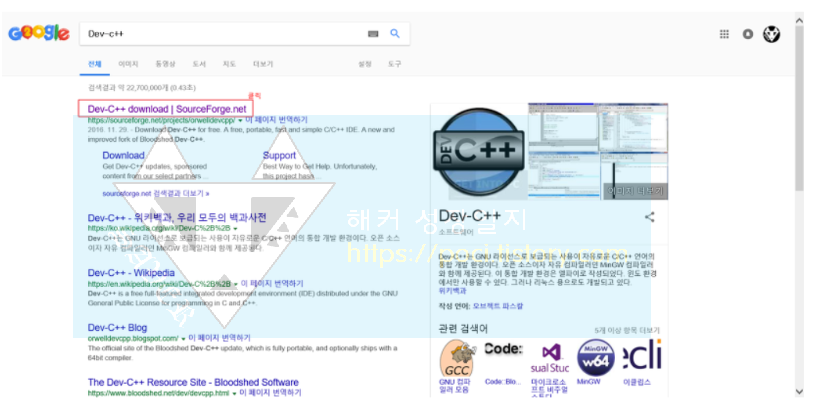Open the 도구 search tools
Viewport: 820px width, 414px height.
pyautogui.click(x=394, y=64)
